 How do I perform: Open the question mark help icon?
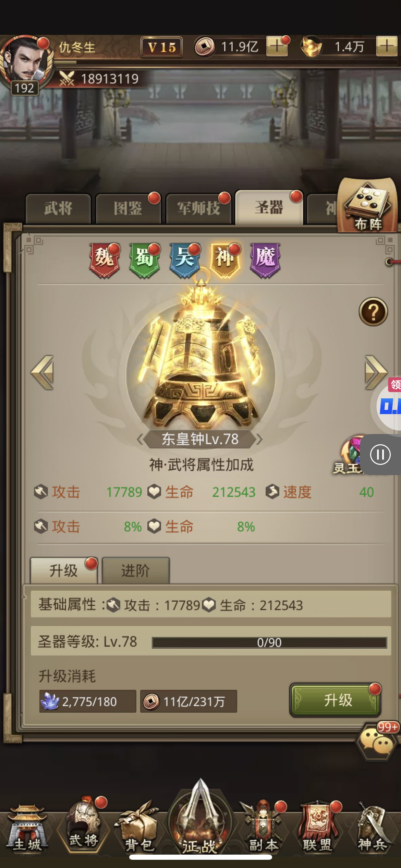coord(373,312)
